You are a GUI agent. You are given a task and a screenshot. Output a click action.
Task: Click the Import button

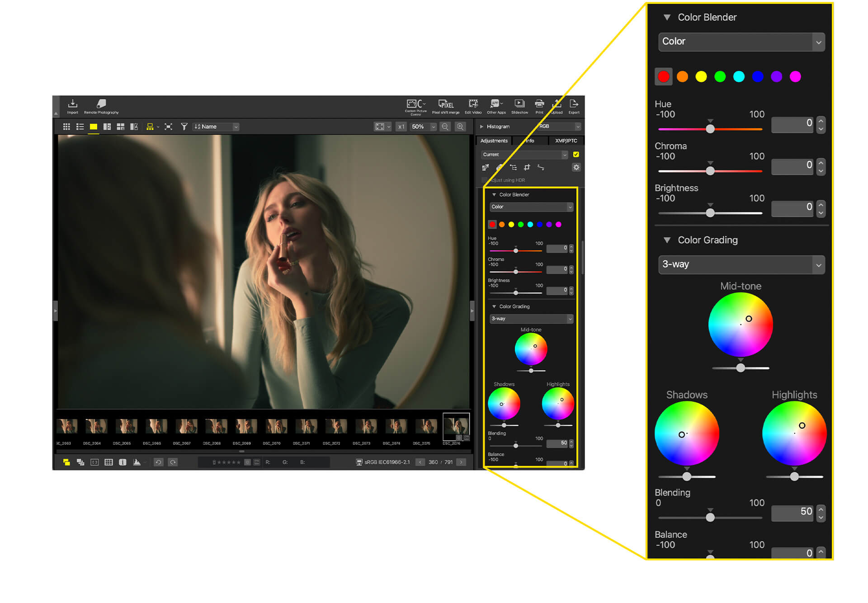(x=72, y=105)
